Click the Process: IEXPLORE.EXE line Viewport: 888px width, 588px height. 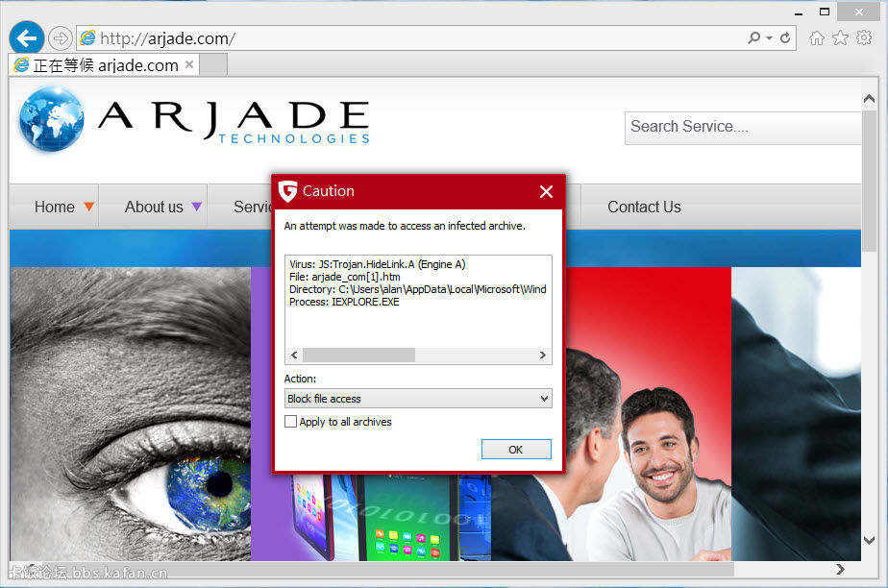[x=344, y=302]
